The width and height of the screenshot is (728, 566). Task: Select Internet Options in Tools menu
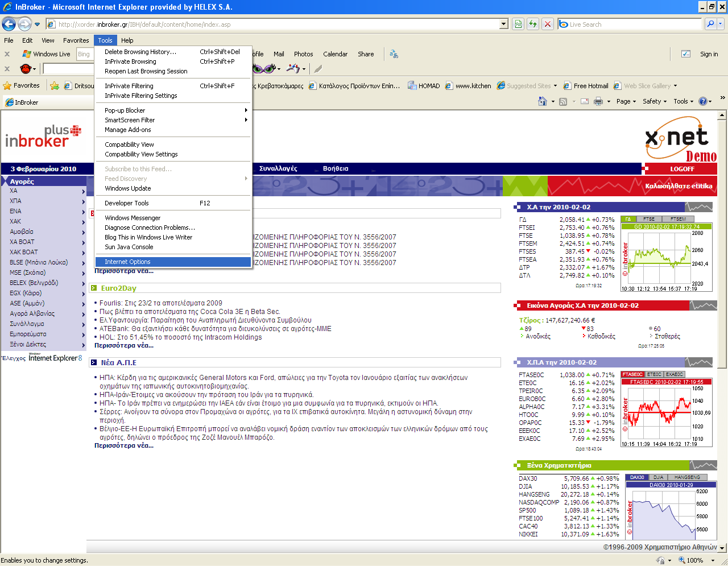click(173, 262)
